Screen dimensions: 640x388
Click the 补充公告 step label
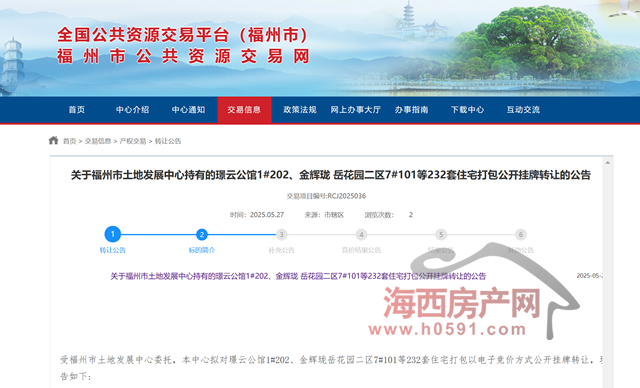pyautogui.click(x=281, y=250)
